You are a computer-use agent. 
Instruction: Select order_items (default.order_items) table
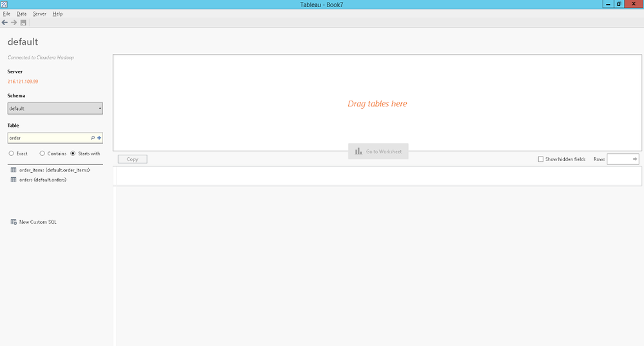[x=54, y=170]
